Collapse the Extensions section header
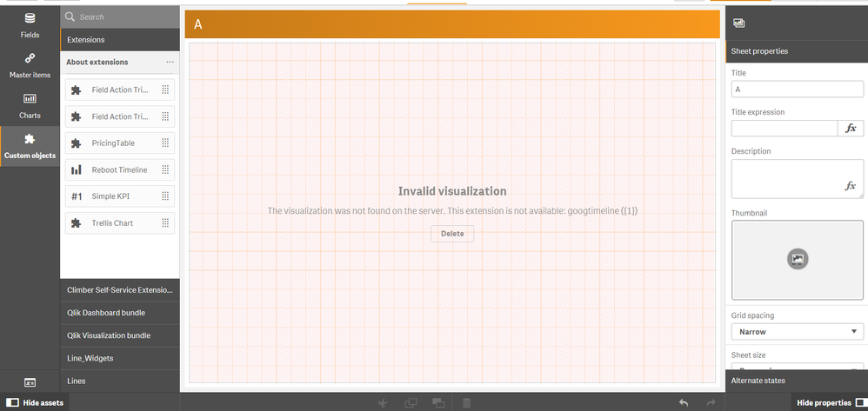Viewport: 868px width, 411px height. coord(120,40)
